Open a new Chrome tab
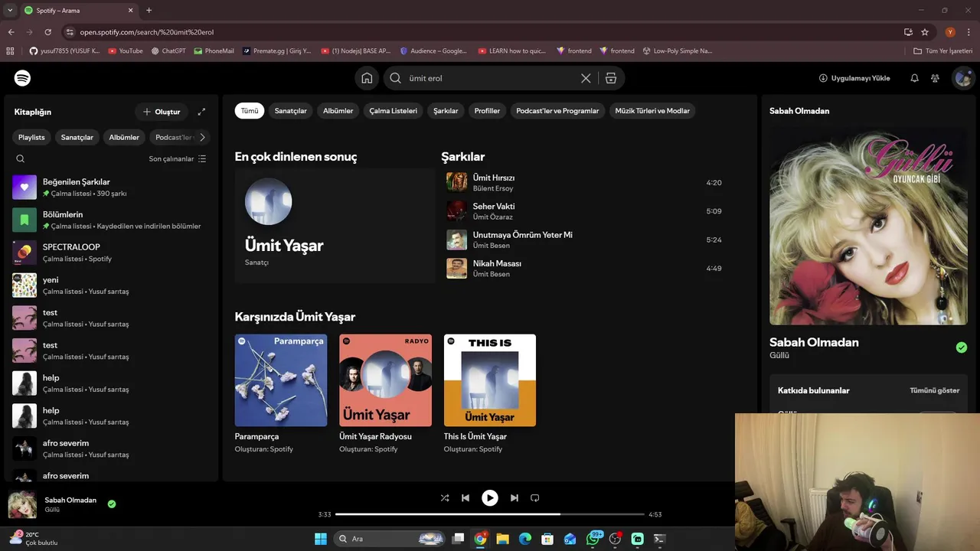 point(149,11)
